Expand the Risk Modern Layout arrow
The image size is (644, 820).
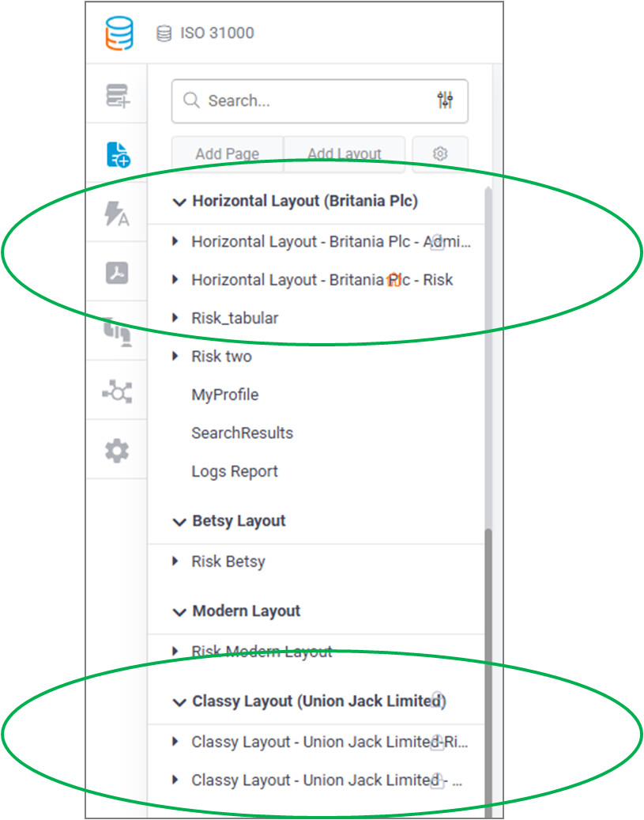pos(175,651)
